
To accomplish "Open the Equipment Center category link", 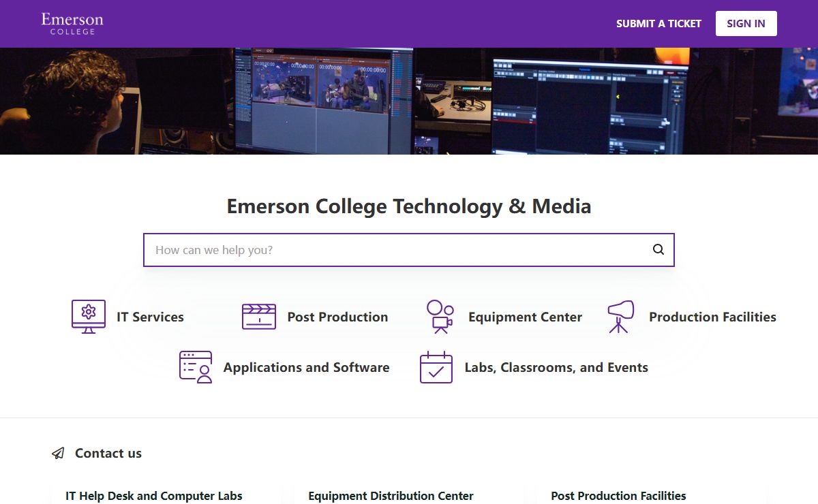I will tap(525, 317).
